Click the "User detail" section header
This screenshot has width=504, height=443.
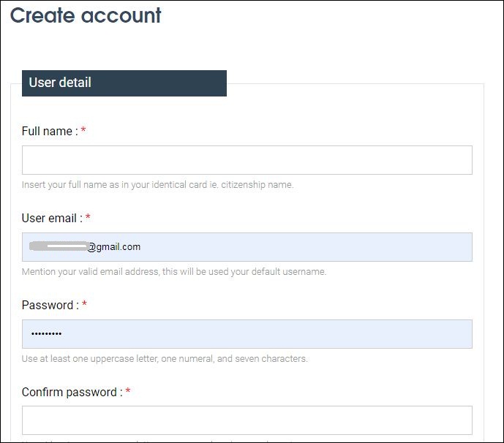click(x=60, y=83)
